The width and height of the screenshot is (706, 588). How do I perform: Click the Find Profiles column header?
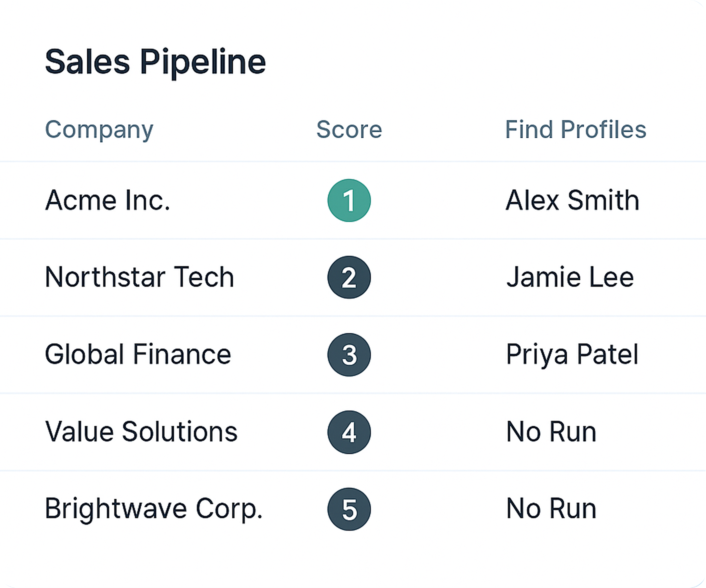[575, 129]
